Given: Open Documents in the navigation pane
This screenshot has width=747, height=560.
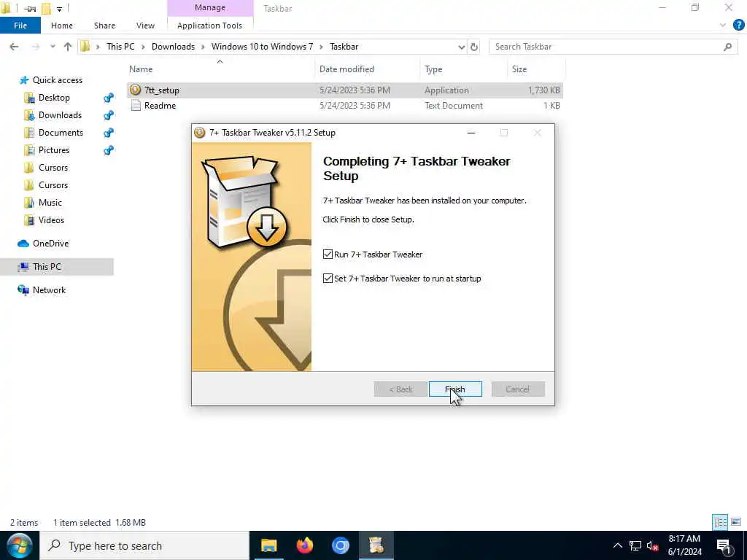Looking at the screenshot, I should (x=61, y=133).
